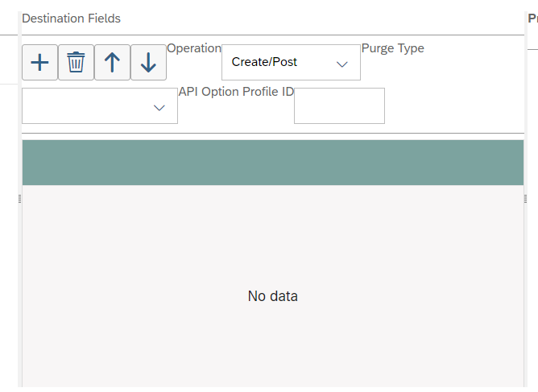
Task: Click empty table body below the No data message
Action: pyautogui.click(x=273, y=346)
